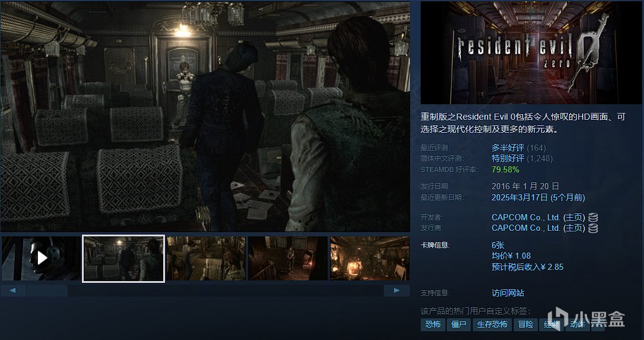Click the average card price 均价¥ 1.08
This screenshot has height=340, width=644.
click(511, 256)
